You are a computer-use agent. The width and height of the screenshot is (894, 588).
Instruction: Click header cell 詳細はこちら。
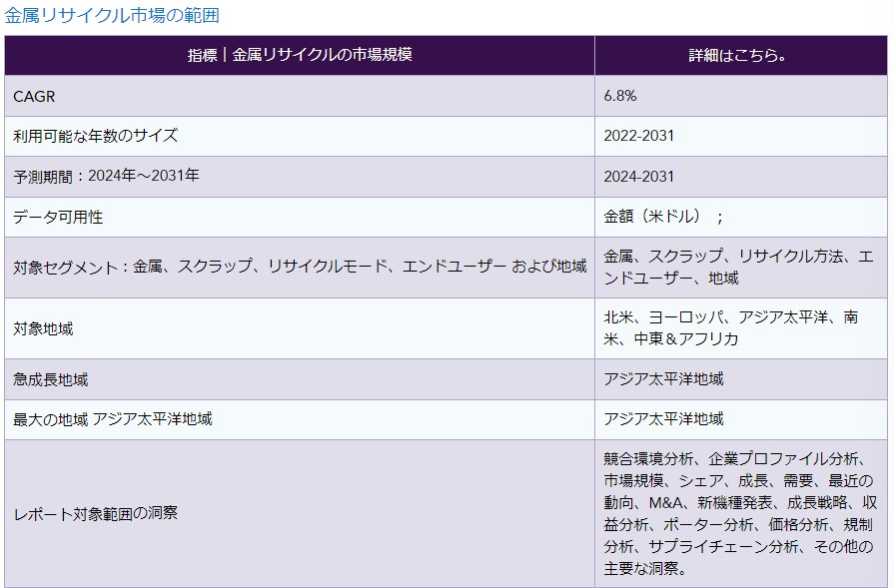[740, 55]
